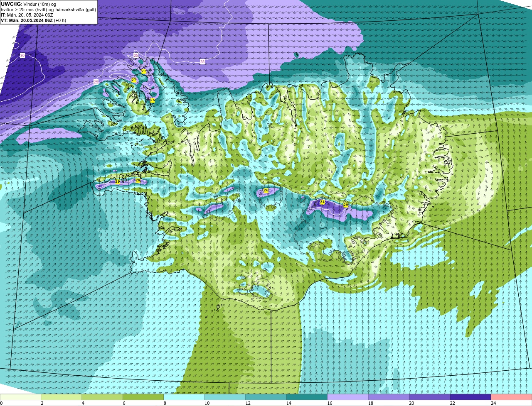532x406 pixels.
Task: Pick the medium purple 18–20 m/s colorbar swatch
Action: point(389,397)
